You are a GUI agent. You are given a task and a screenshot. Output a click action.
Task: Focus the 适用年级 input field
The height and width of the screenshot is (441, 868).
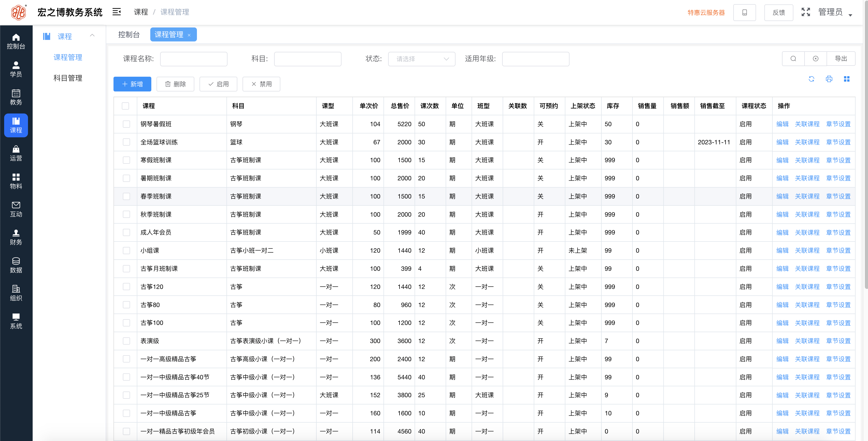535,59
